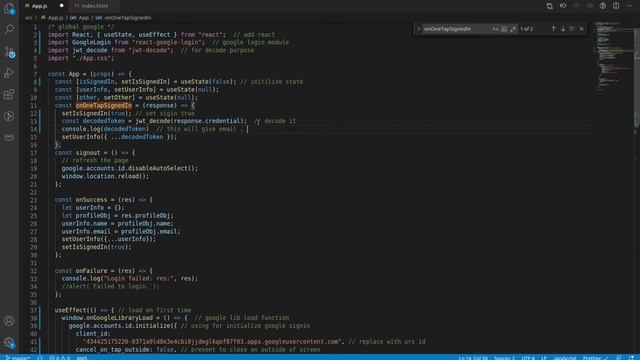Open the timeline clock icon in activity bar
Screen dimensions: 640x360
point(9,116)
